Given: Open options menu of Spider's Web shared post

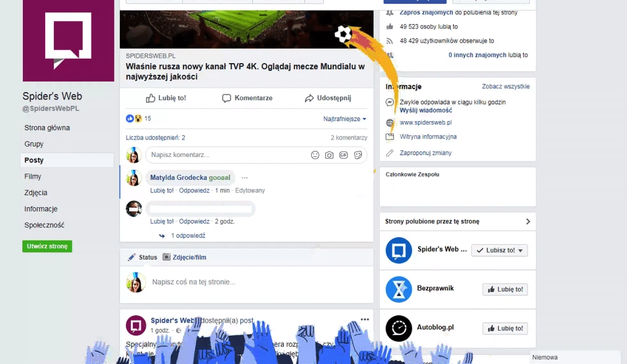Looking at the screenshot, I should (x=365, y=320).
